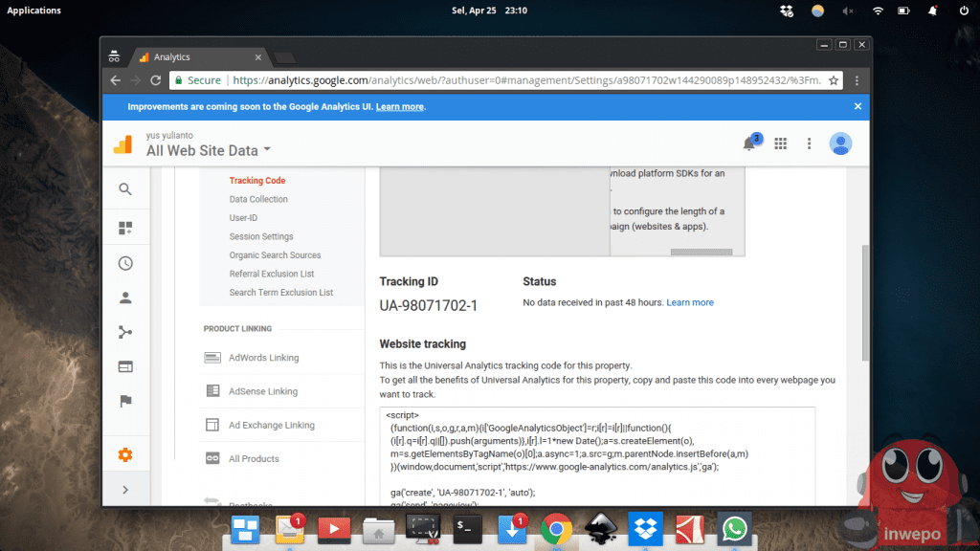This screenshot has width=980, height=551.
Task: Open the Applications menu in the top panel
Action: [x=33, y=11]
